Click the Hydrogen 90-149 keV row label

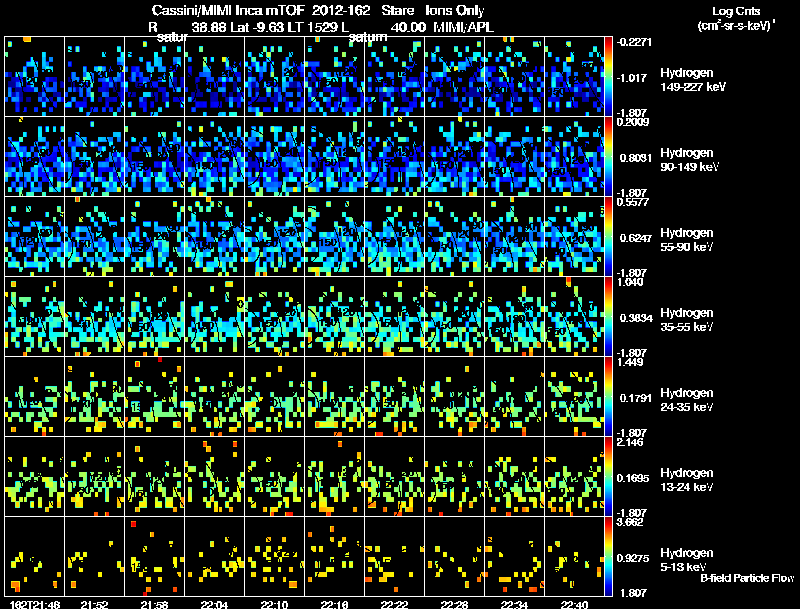click(689, 160)
